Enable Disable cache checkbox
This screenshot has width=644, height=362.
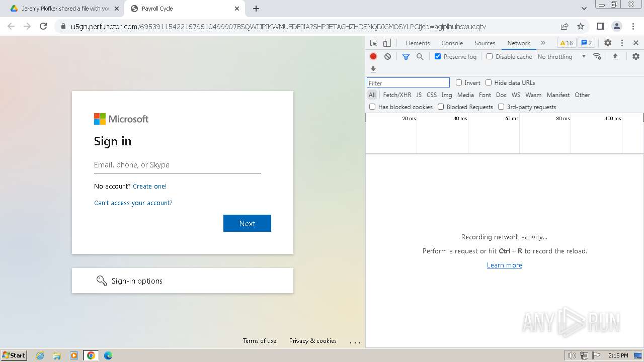click(x=490, y=57)
